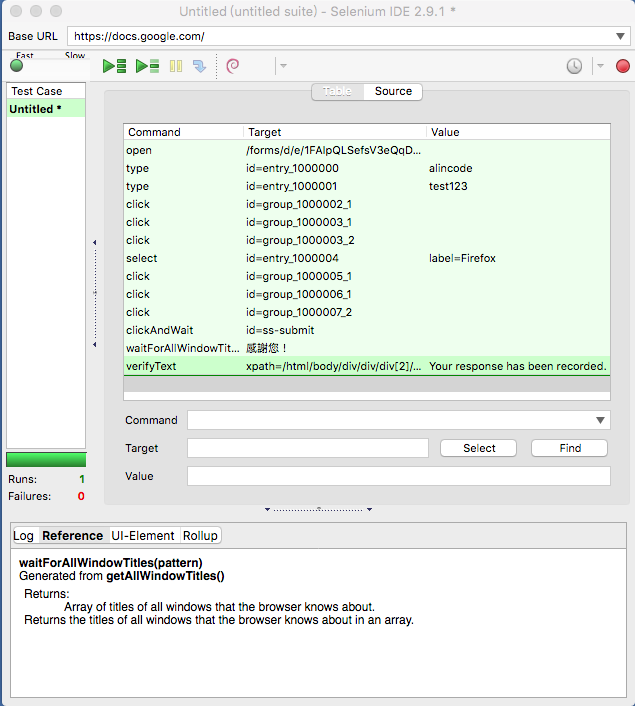The width and height of the screenshot is (635, 706).
Task: Open the Command combo box dropdown arrow
Action: click(600, 420)
